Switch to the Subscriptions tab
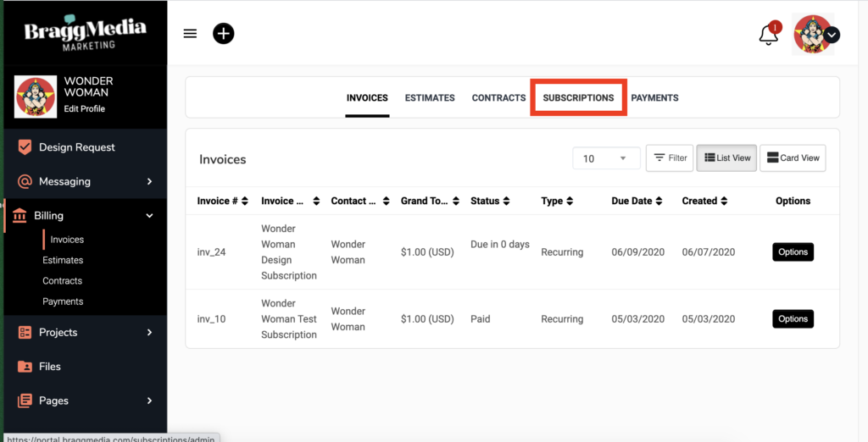 point(578,98)
